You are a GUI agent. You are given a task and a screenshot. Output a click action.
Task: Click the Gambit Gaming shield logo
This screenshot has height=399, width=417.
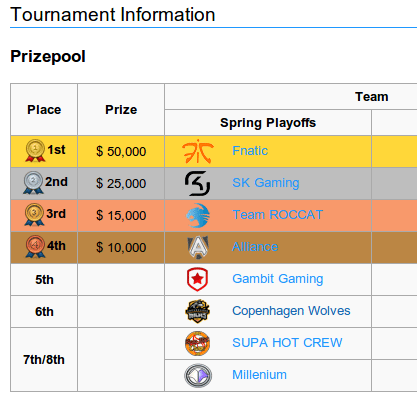point(197,279)
